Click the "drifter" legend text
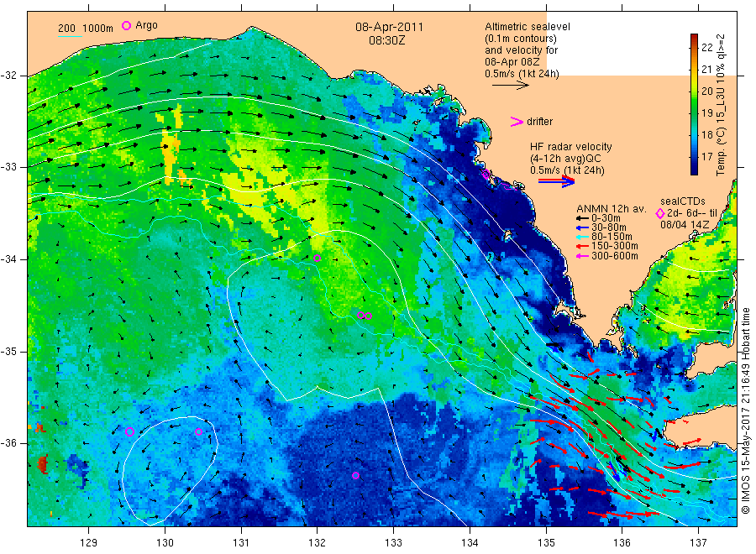756x554 pixels. (540, 122)
